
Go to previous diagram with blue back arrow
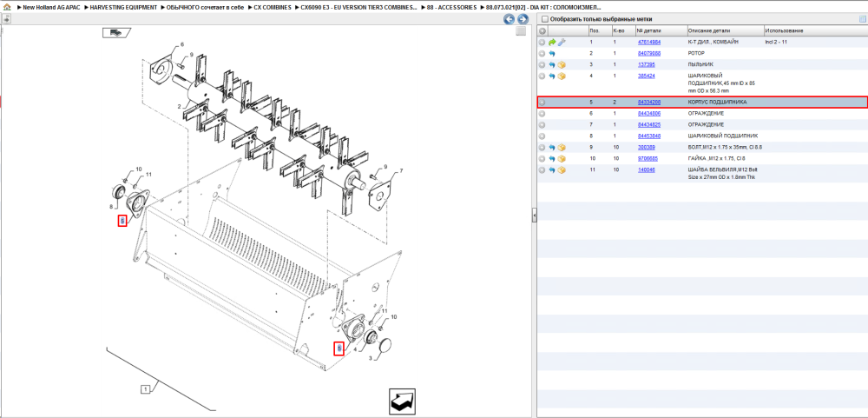pos(509,19)
